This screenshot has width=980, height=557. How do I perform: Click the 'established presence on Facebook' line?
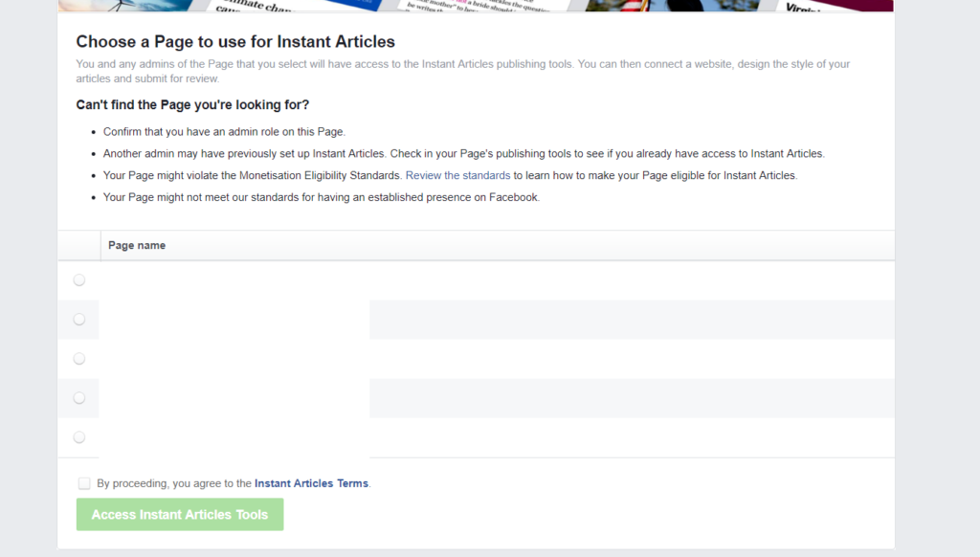point(322,197)
